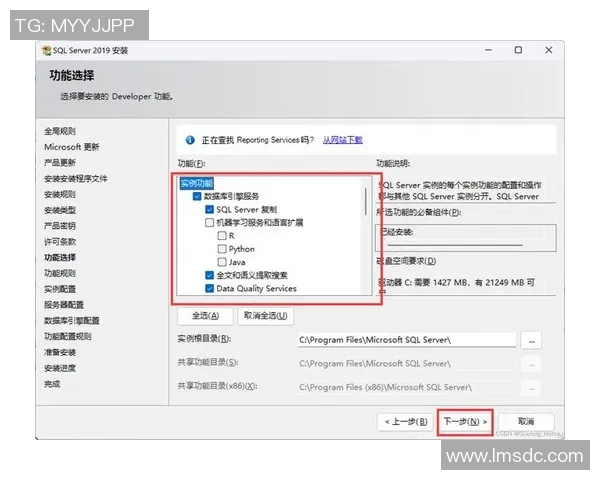This screenshot has height=480, width=600.
Task: Browse for the 实例根目录 folder
Action: 532,340
